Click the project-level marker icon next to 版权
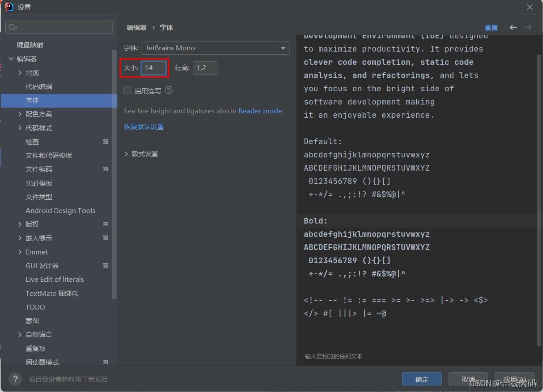The image size is (543, 392). click(105, 224)
